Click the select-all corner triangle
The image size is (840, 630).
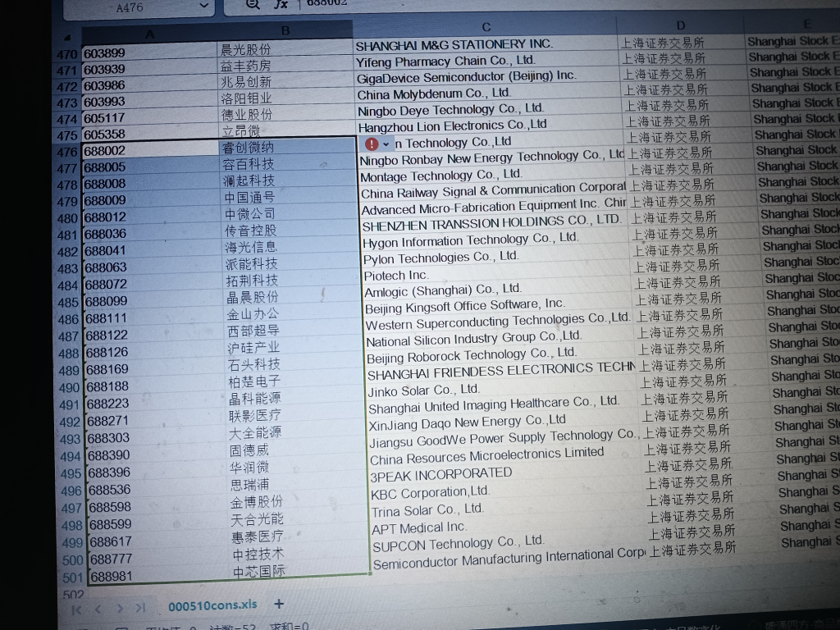(68, 38)
